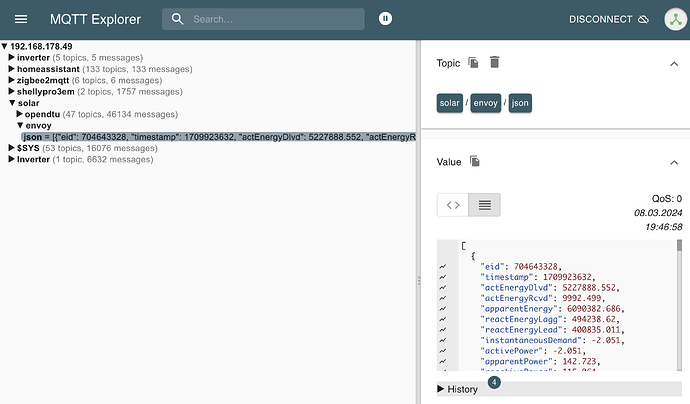Click the panel splitter handle
The height and width of the screenshot is (404, 690).
click(x=418, y=280)
